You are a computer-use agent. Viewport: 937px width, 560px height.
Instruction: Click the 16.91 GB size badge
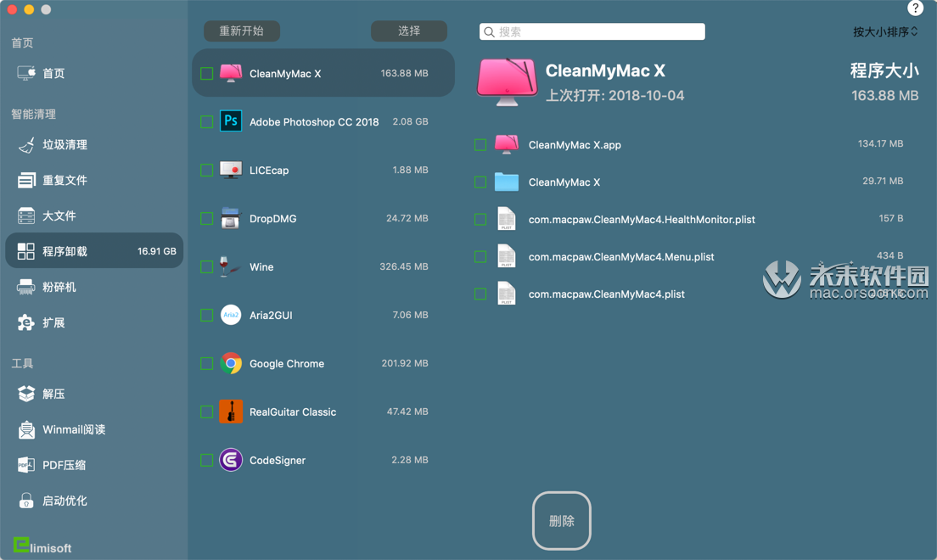tap(156, 251)
